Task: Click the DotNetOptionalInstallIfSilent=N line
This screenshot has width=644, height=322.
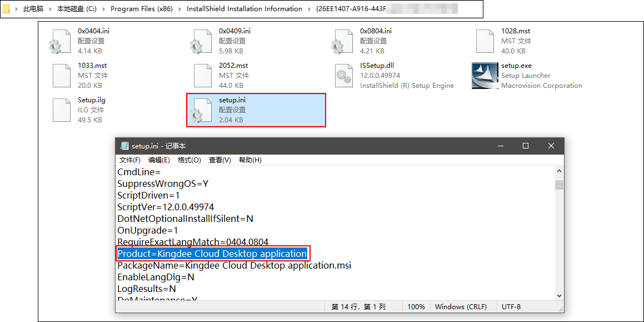Action: tap(185, 219)
